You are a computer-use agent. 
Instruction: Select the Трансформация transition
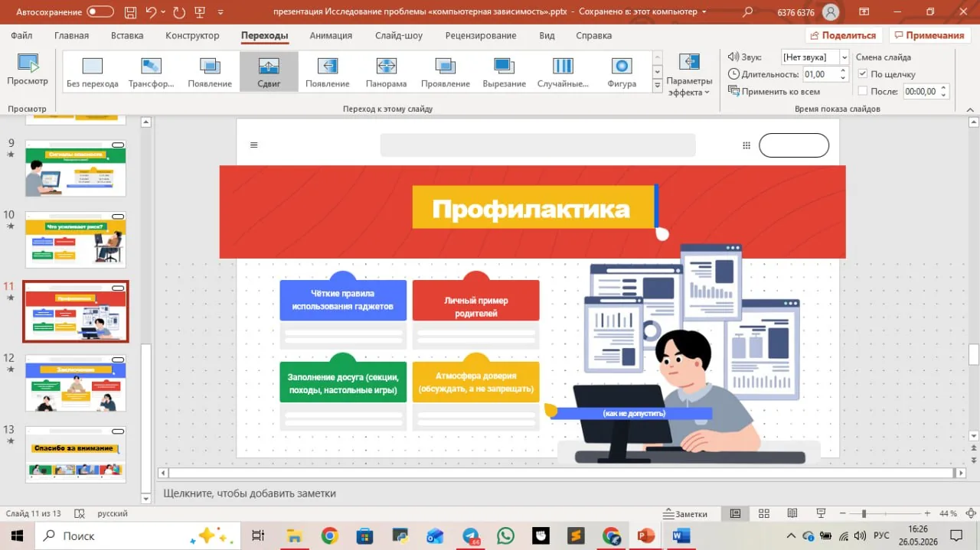(152, 72)
